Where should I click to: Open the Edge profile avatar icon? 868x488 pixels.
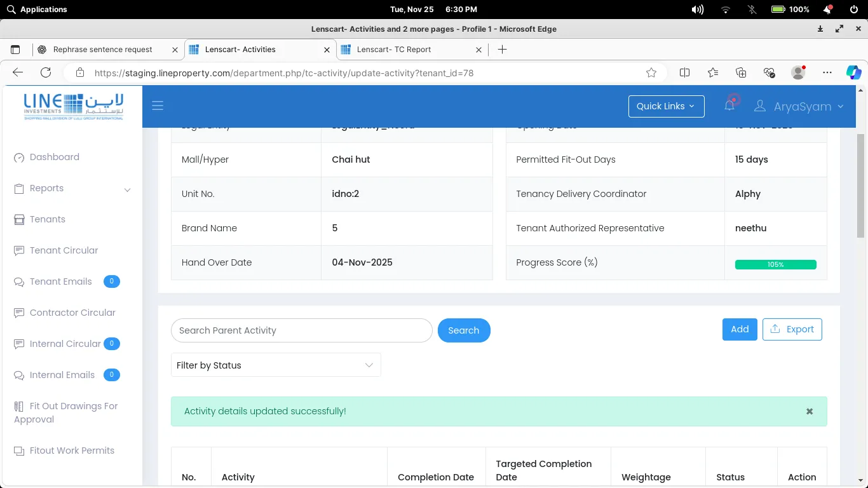pos(798,72)
